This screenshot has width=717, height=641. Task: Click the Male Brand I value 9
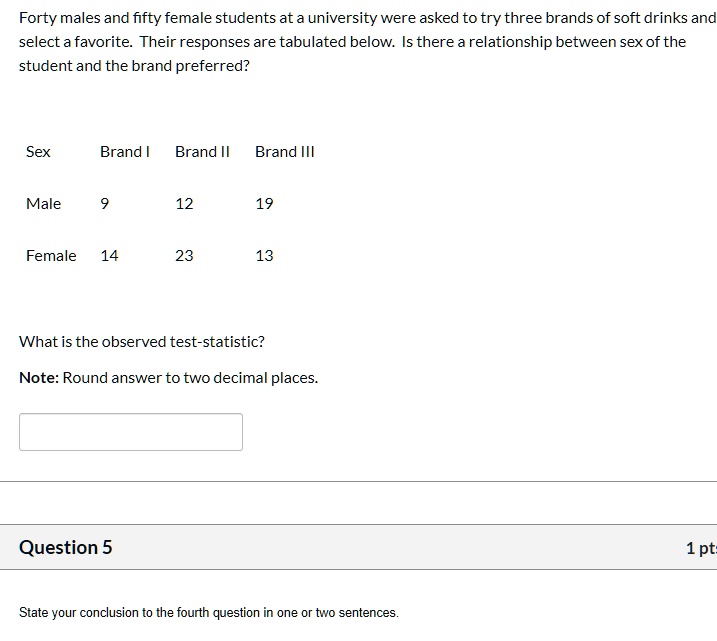pos(105,203)
